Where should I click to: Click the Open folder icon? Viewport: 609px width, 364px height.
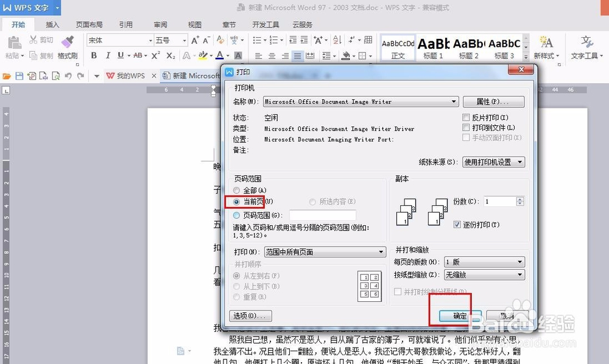pyautogui.click(x=7, y=75)
